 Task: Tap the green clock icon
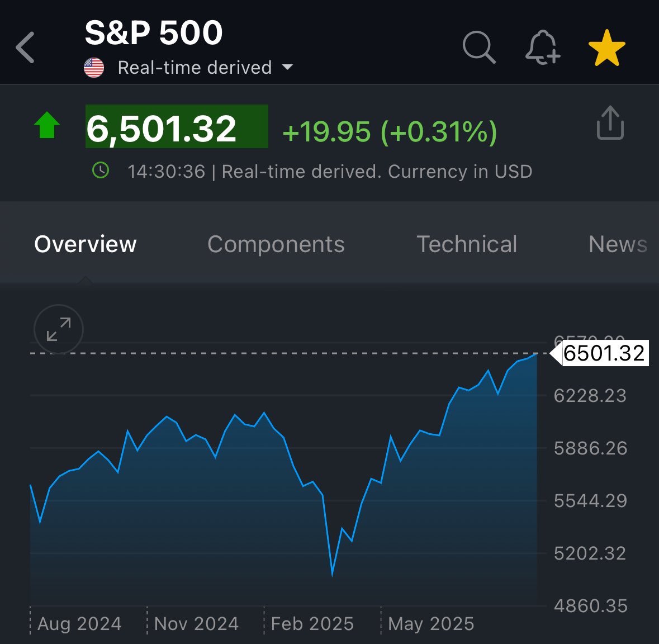(x=101, y=171)
